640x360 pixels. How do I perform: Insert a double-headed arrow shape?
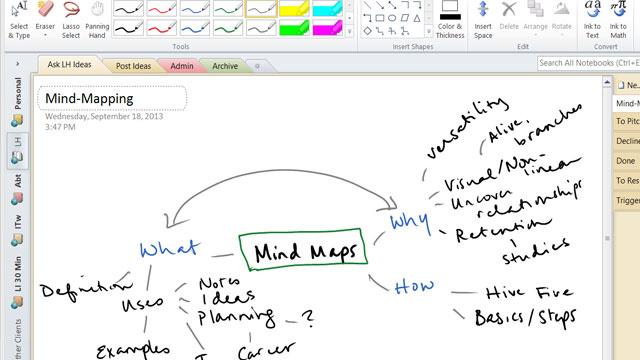(392, 5)
